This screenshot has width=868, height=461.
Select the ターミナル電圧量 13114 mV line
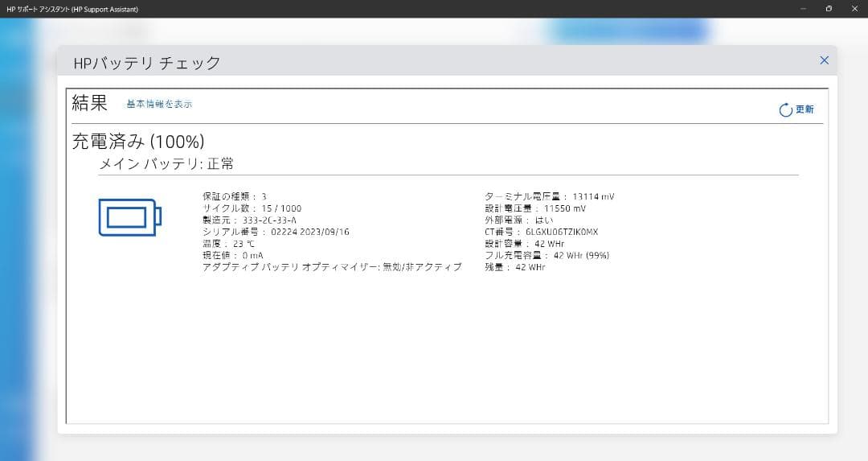pos(550,196)
